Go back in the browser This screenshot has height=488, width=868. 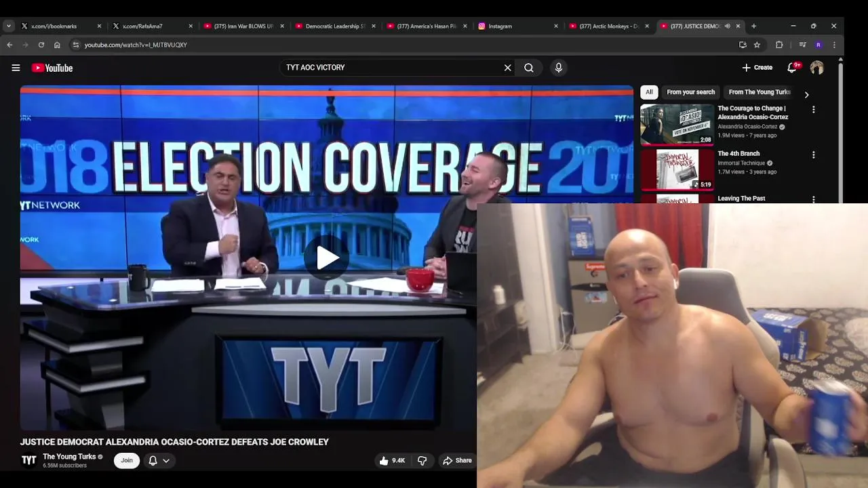(9, 45)
